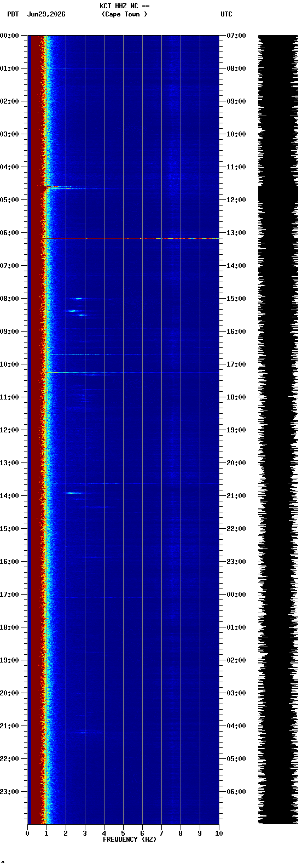Image resolution: width=302 pixels, height=868 pixels.
Task: Click the '2' tick on the frequency axis
Action: [x=66, y=833]
